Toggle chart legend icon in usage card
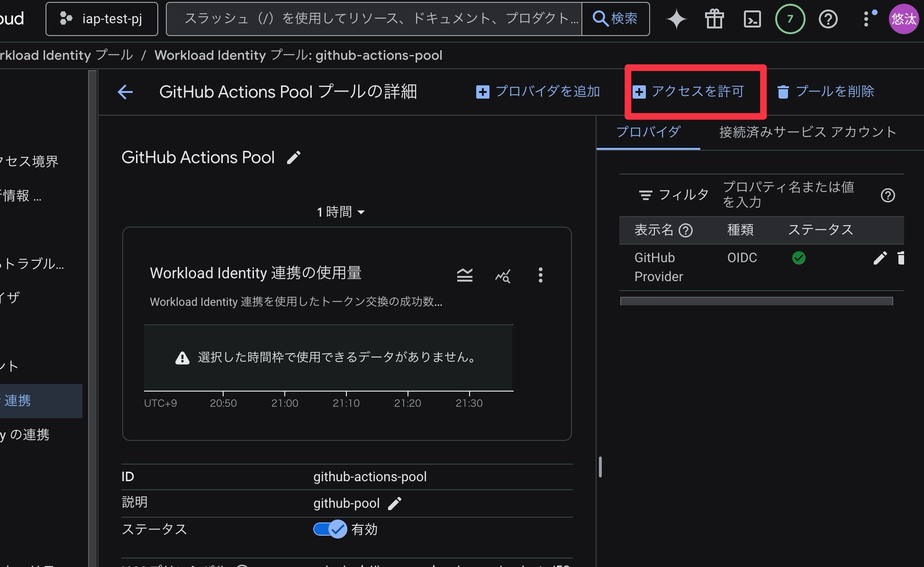 [464, 275]
